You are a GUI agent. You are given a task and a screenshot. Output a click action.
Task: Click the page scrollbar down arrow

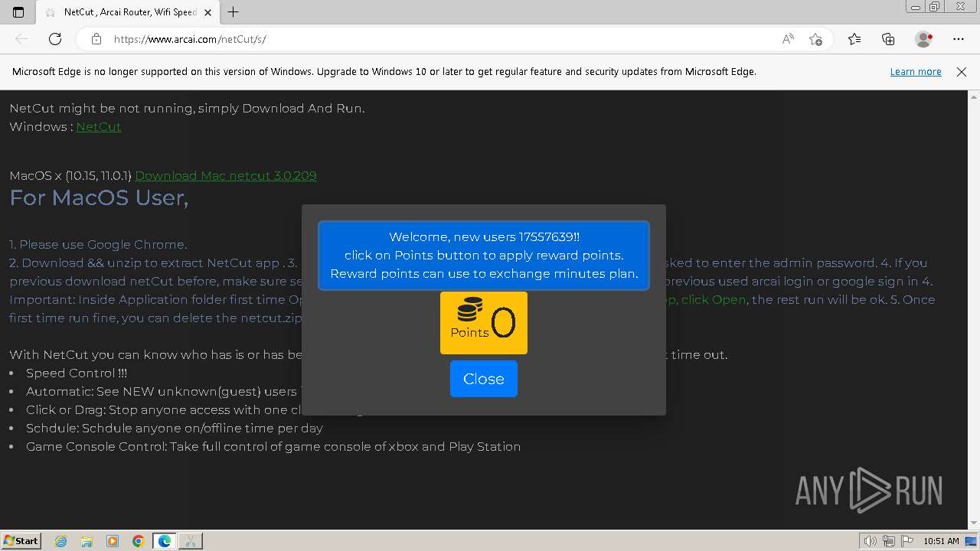[974, 523]
